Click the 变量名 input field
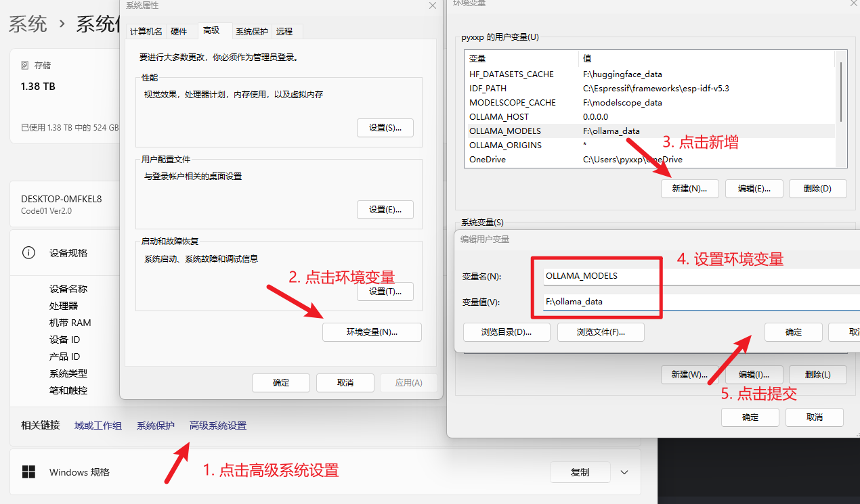 pos(700,276)
